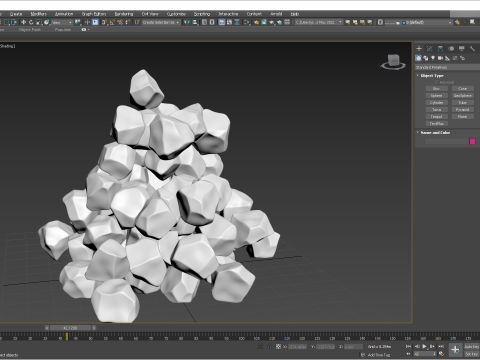
Task: Click the Add Time Tag label
Action: (x=379, y=355)
